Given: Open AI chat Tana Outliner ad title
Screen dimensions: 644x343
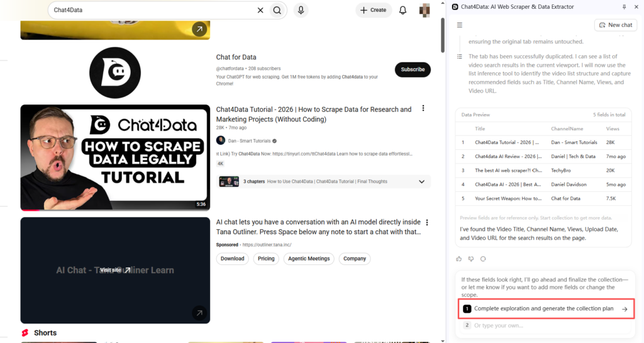Looking at the screenshot, I should coord(319,227).
